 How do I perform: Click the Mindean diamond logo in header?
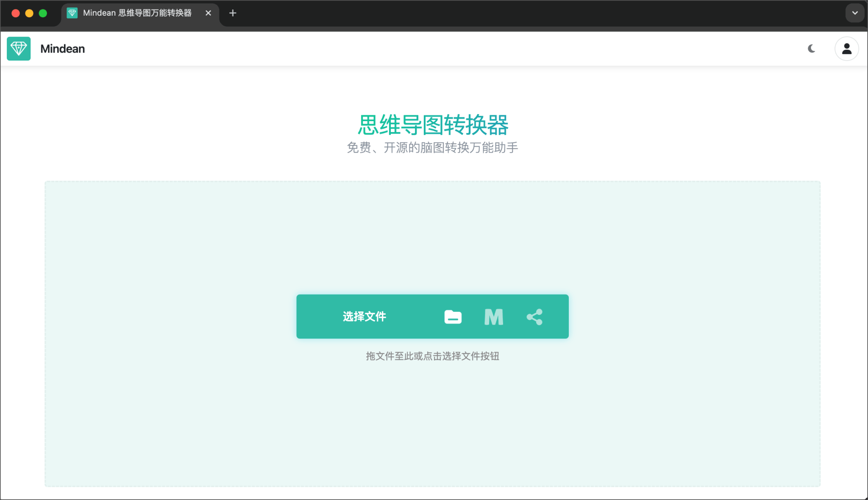pyautogui.click(x=19, y=49)
